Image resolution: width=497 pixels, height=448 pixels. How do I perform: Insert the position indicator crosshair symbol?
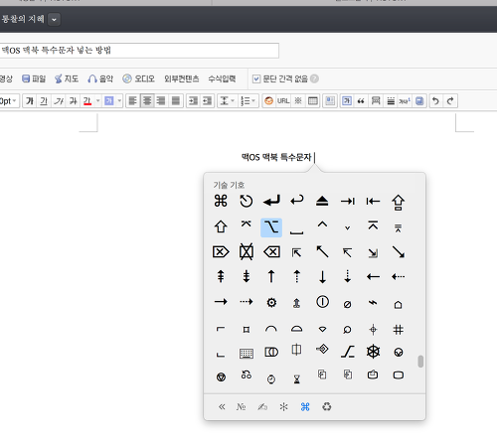[x=373, y=330]
